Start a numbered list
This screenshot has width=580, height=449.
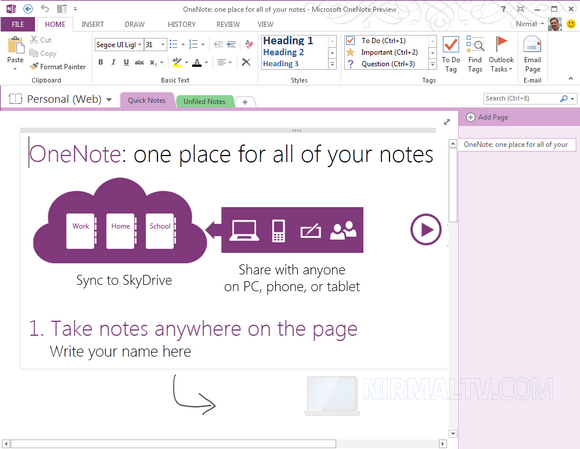coord(193,44)
